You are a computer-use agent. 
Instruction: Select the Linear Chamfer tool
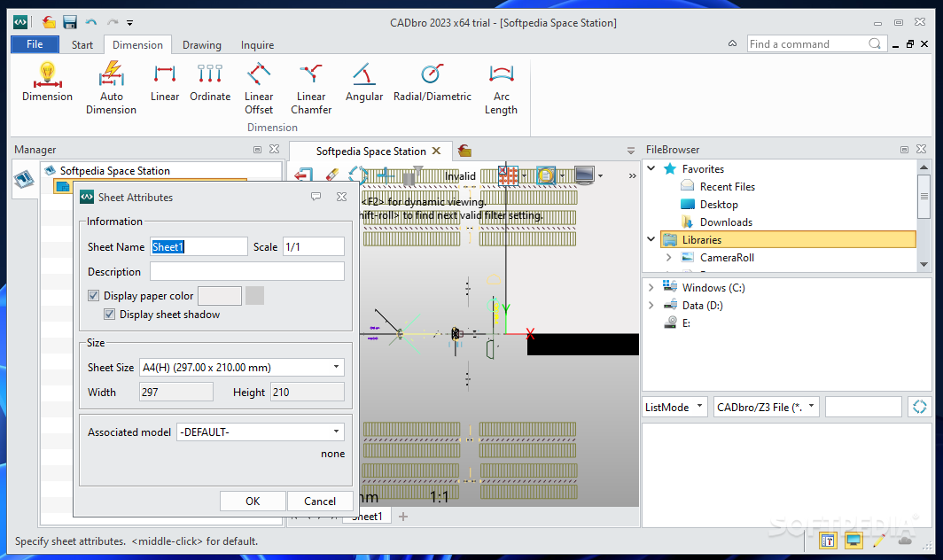click(311, 88)
